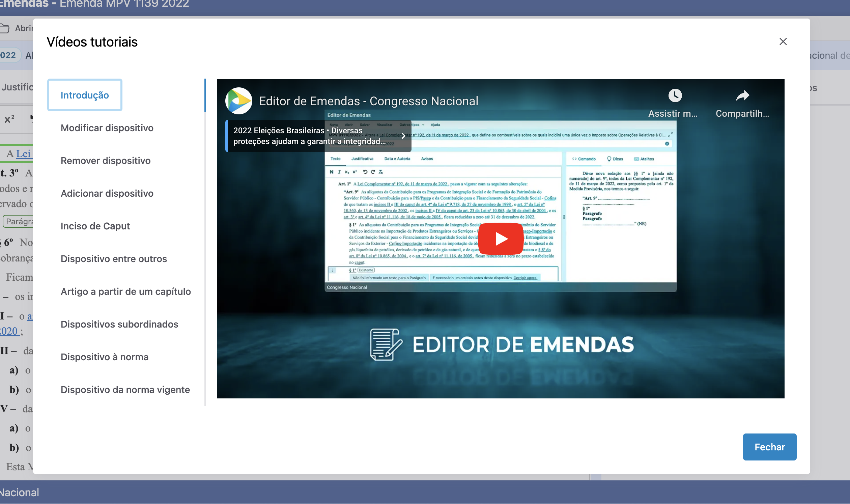The height and width of the screenshot is (504, 850).
Task: Select Artigo a partir de um capítulo
Action: point(126,291)
